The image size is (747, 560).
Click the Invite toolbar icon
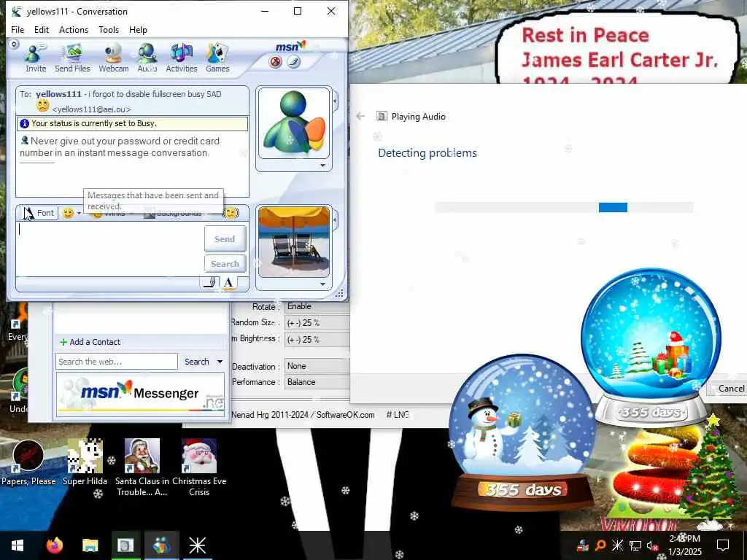35,58
